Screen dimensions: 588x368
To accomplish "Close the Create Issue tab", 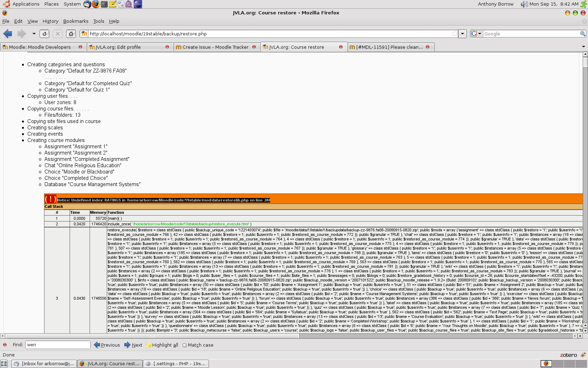I will point(254,47).
